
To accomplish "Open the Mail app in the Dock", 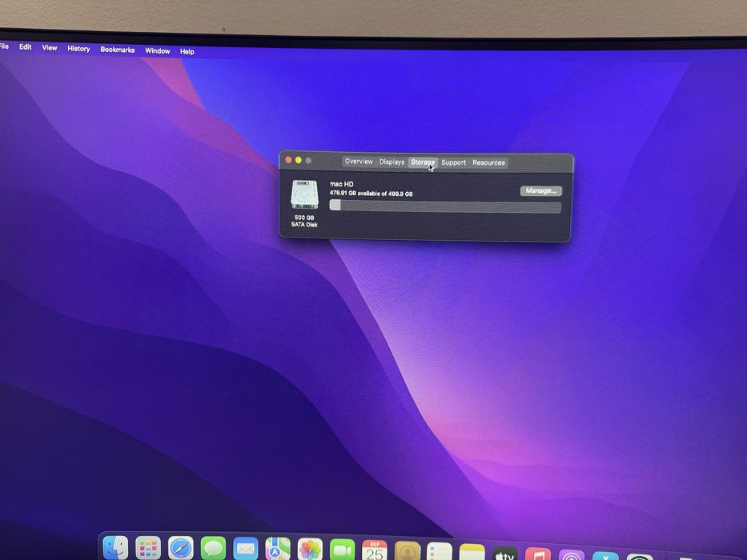I will (245, 549).
